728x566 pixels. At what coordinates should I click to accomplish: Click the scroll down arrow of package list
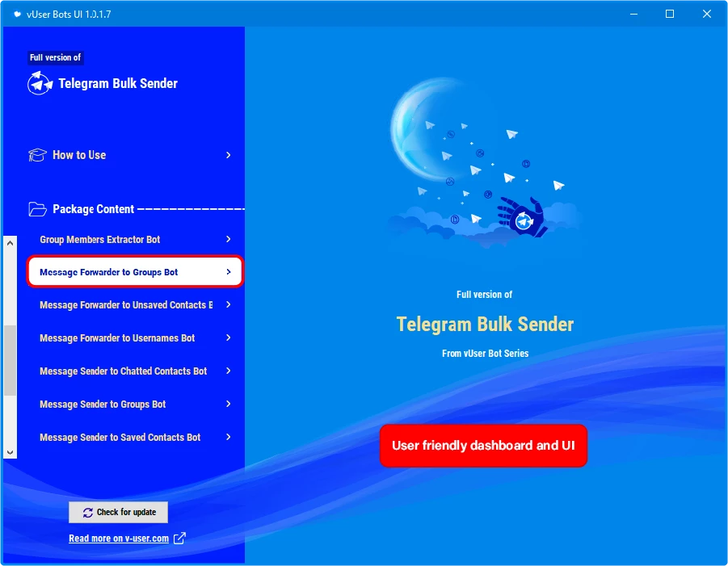tap(10, 452)
